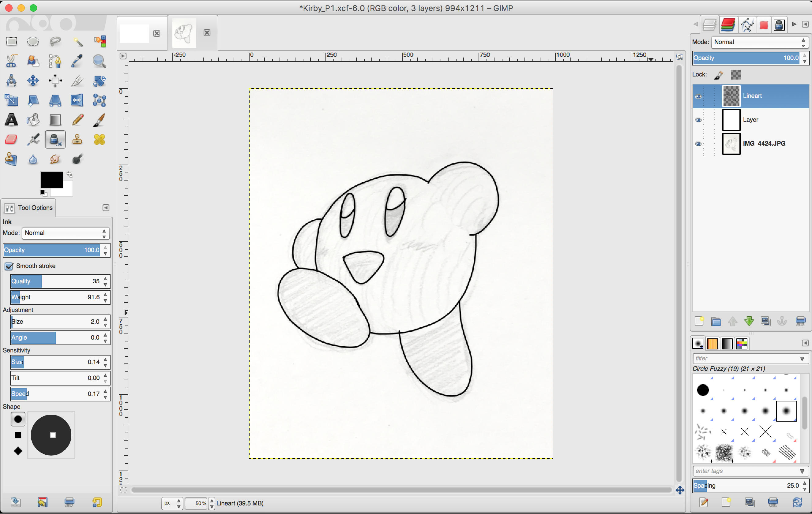The image size is (812, 514).
Task: Hide the IMG_4424.JPG layer
Action: pyautogui.click(x=698, y=144)
